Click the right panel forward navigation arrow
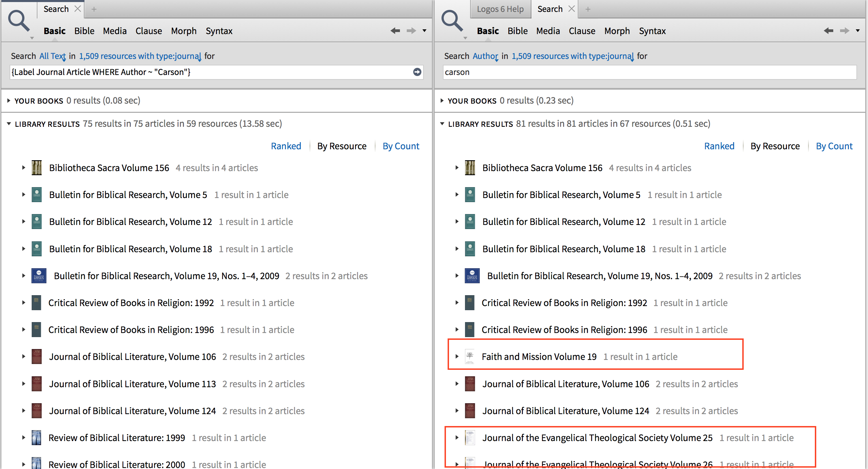The width and height of the screenshot is (868, 469). 844,31
